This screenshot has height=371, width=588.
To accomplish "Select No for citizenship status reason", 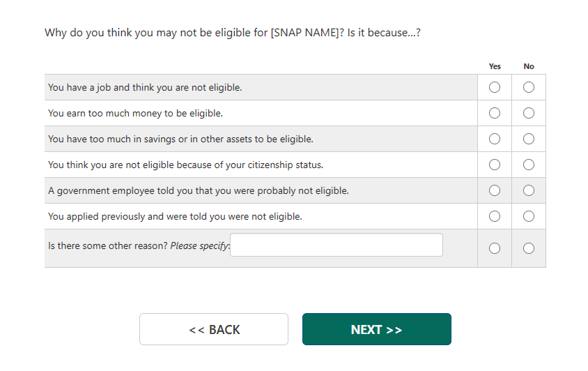I will [529, 165].
